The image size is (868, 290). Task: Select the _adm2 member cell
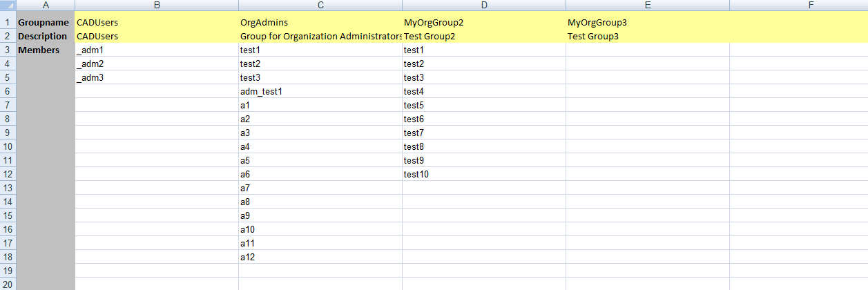coord(157,64)
